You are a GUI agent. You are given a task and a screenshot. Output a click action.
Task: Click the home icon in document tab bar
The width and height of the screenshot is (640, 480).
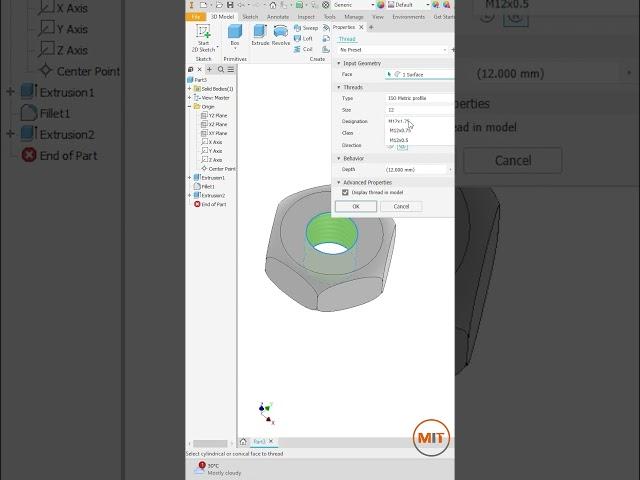click(x=243, y=442)
